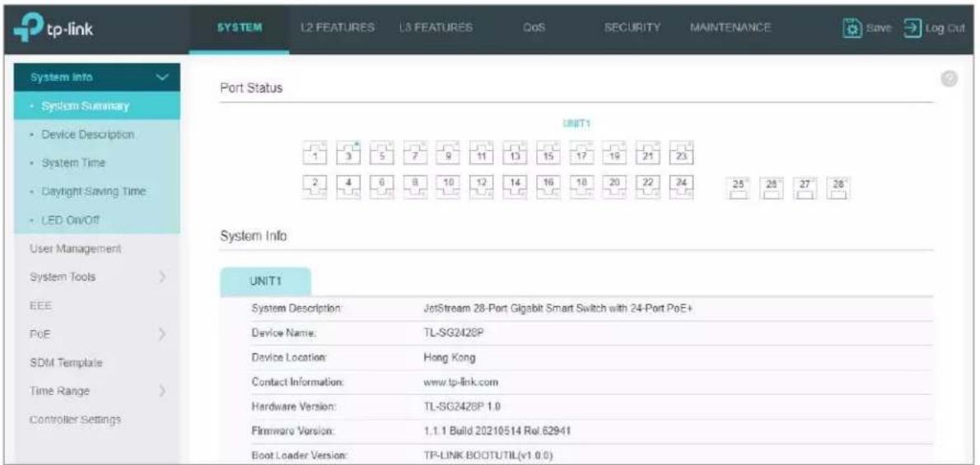Click the Hong Kong device location value
Screen dimensions: 980x465
(450, 358)
